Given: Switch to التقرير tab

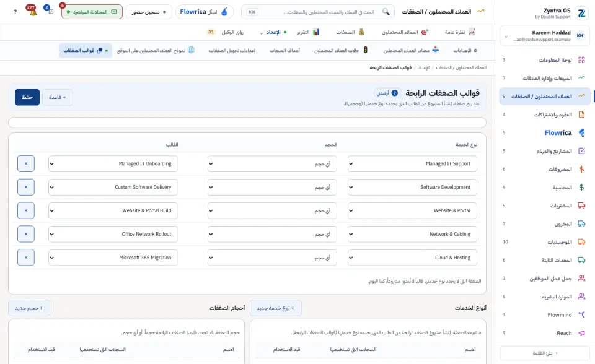Looking at the screenshot, I should point(308,32).
